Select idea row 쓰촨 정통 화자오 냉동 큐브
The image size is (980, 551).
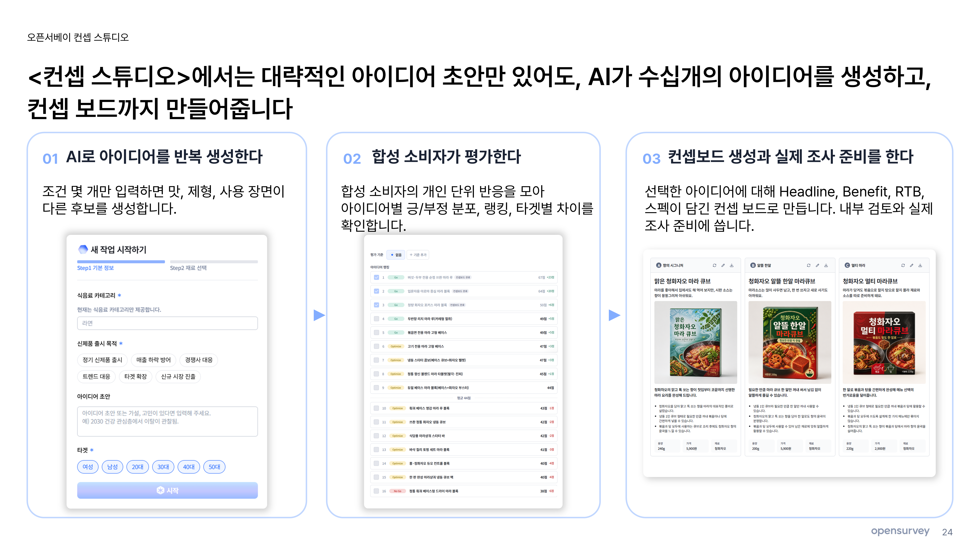464,422
